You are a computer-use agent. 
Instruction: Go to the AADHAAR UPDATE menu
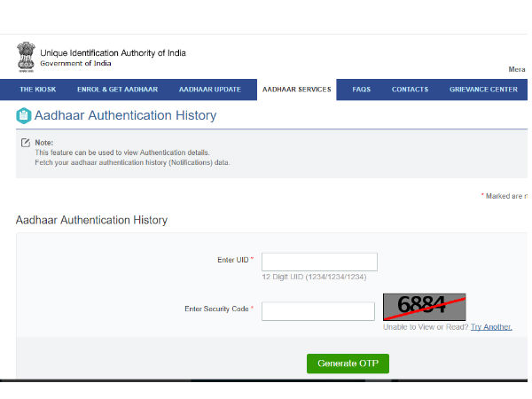click(x=208, y=90)
